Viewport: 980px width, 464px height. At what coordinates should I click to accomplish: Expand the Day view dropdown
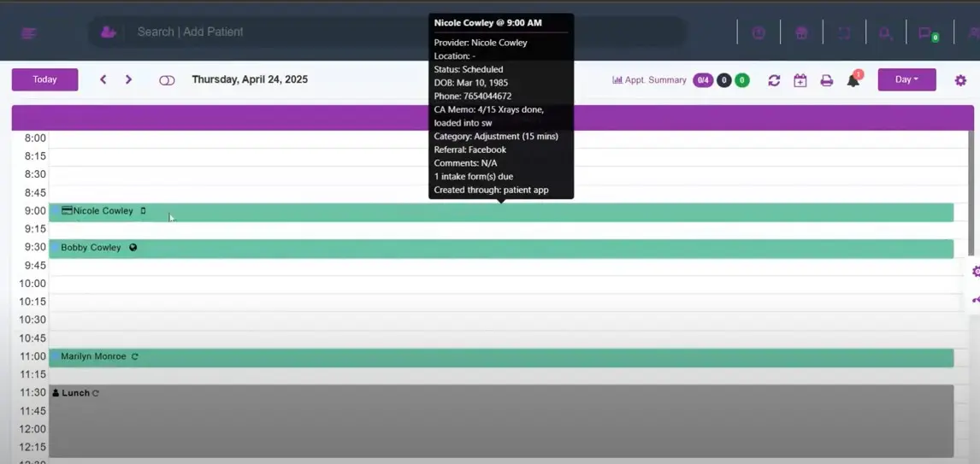tap(906, 79)
